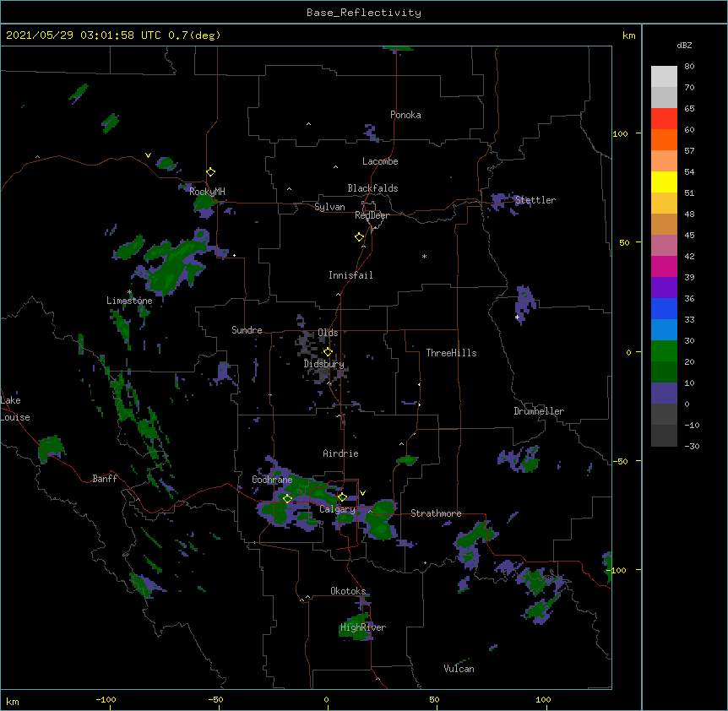Select the yellow 54-51 dBZ legend swatch
This screenshot has width=728, height=711.
(664, 182)
